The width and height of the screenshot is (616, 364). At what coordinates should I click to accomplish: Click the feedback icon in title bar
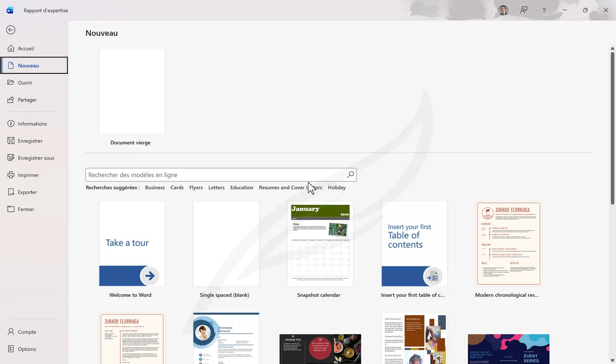pos(524,10)
